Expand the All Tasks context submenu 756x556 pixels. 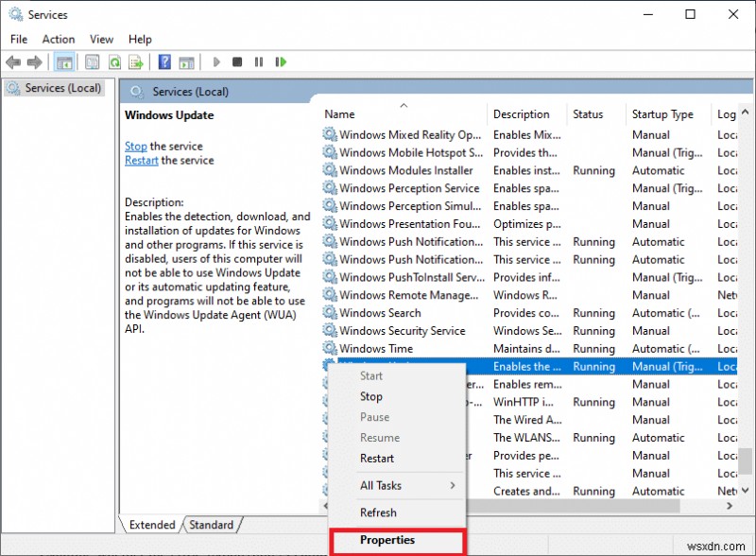[x=382, y=484]
